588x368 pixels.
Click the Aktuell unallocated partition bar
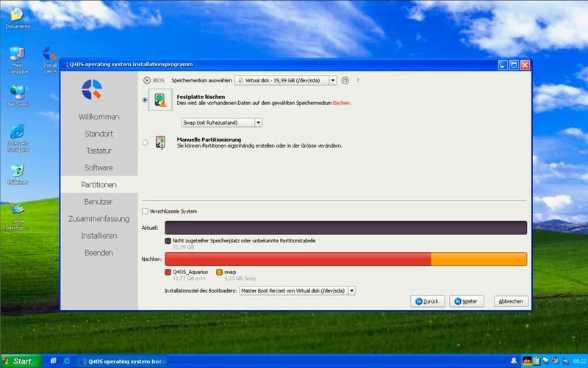pyautogui.click(x=345, y=228)
